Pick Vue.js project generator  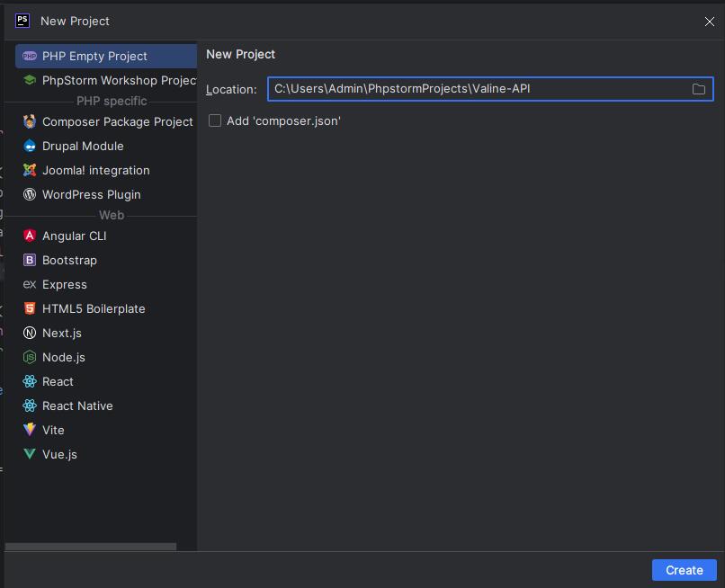[x=106, y=454]
